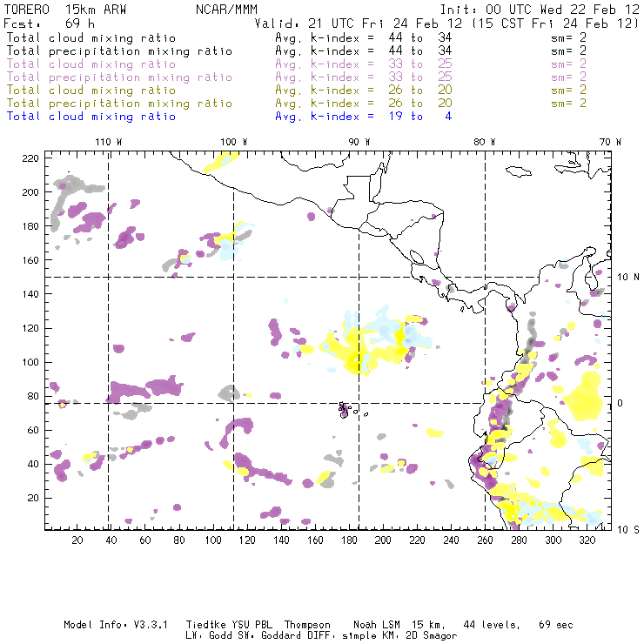Select the "260" tick on the horizontal axis
Viewport: 644px width, 644px height.
tap(485, 540)
